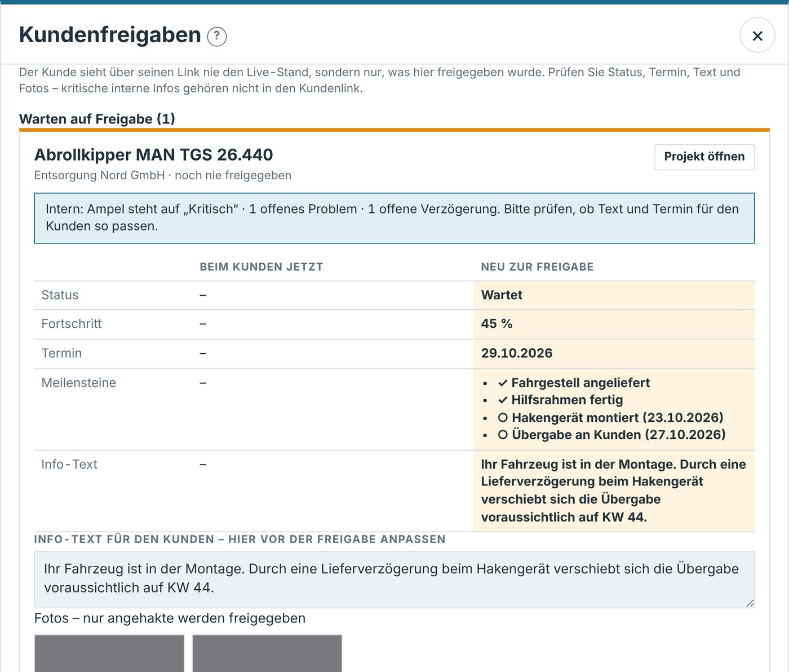Click milestone 'Hilfsrahmen fertig'
The height and width of the screenshot is (672, 789).
[567, 400]
